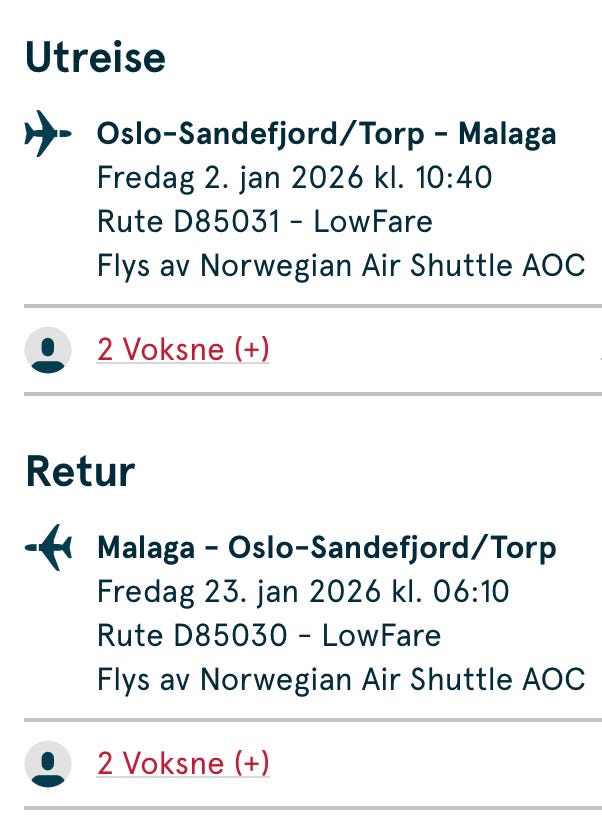Click the Utreise heading
The height and width of the screenshot is (822, 602).
[x=95, y=57]
